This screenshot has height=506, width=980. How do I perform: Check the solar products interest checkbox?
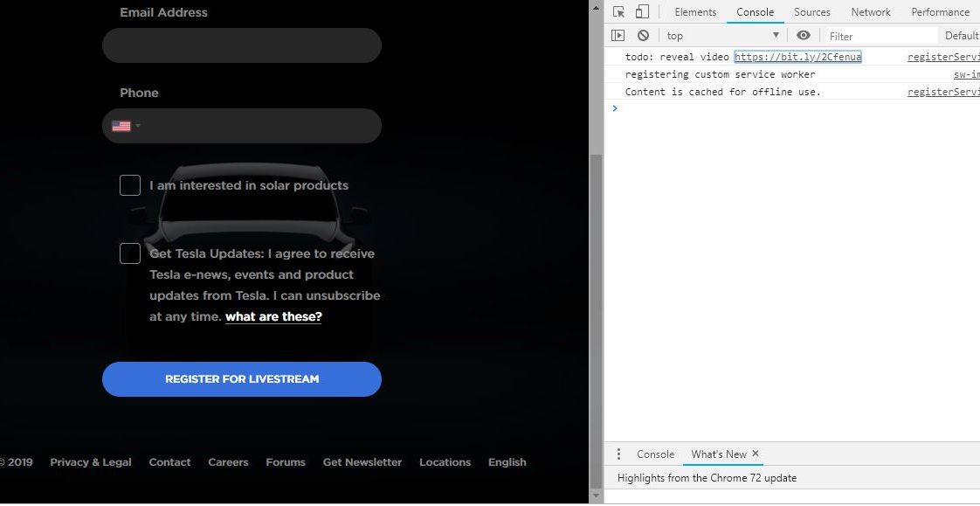[130, 185]
